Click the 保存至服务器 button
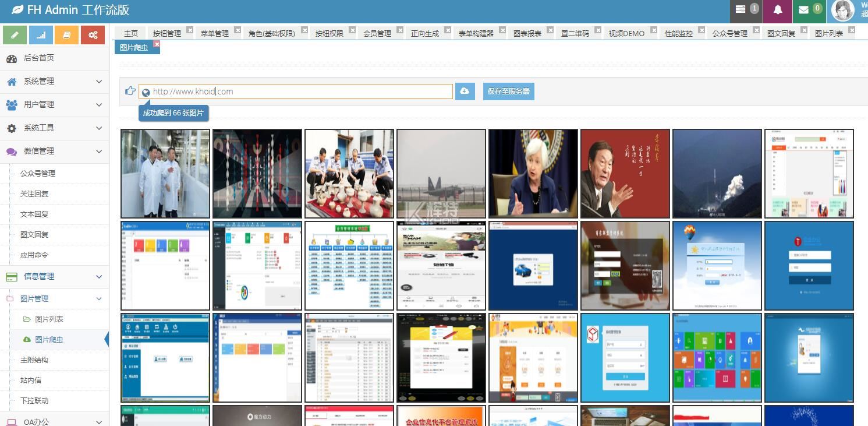Viewport: 868px width, 426px height. (x=509, y=91)
